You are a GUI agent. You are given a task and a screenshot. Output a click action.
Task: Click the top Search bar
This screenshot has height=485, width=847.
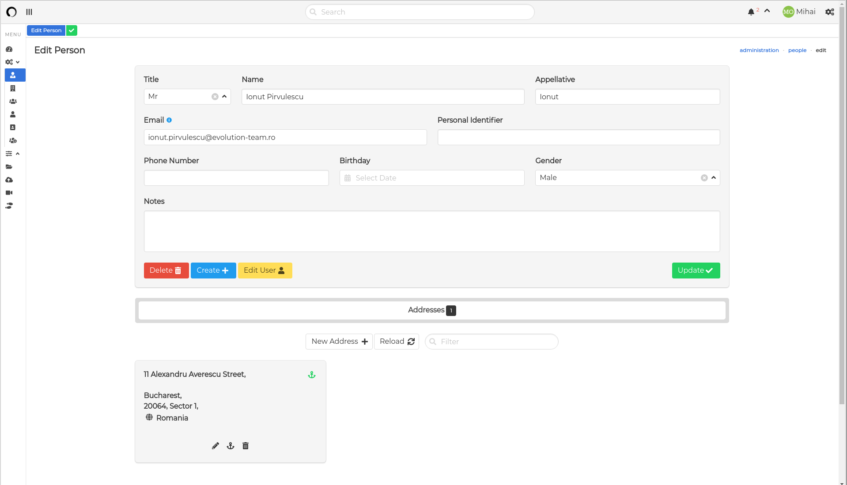pyautogui.click(x=420, y=12)
